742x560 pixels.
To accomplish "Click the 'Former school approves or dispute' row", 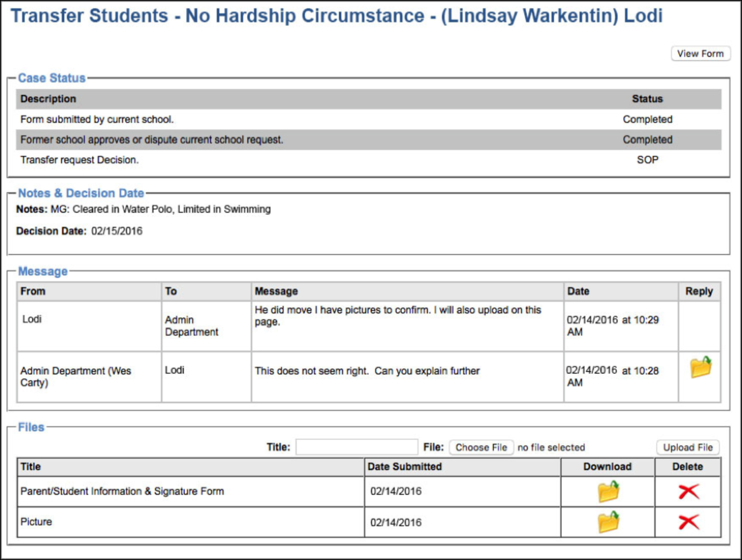I will click(369, 140).
